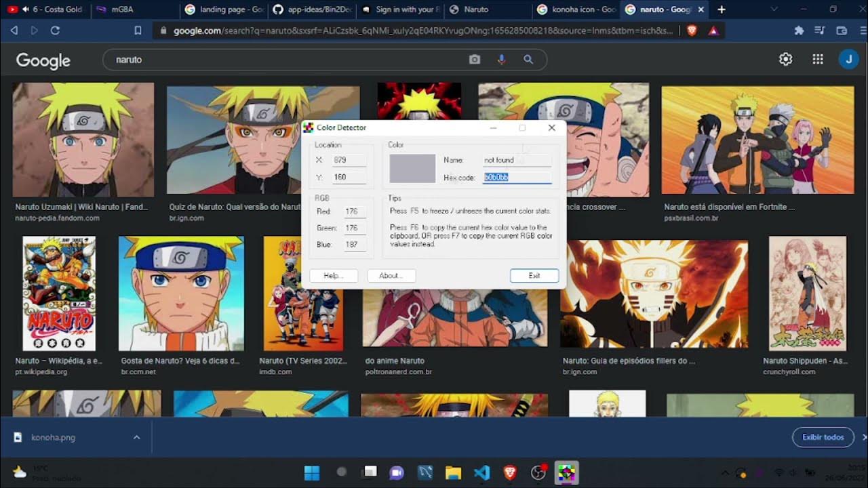The image size is (868, 488).
Task: Click the browser forward arrow
Action: 34,30
